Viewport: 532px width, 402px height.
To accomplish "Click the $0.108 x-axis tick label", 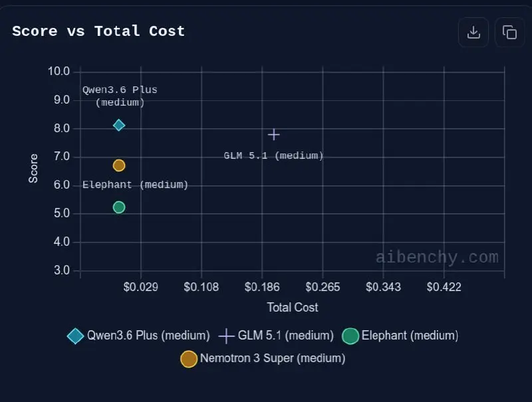I will pyautogui.click(x=201, y=287).
